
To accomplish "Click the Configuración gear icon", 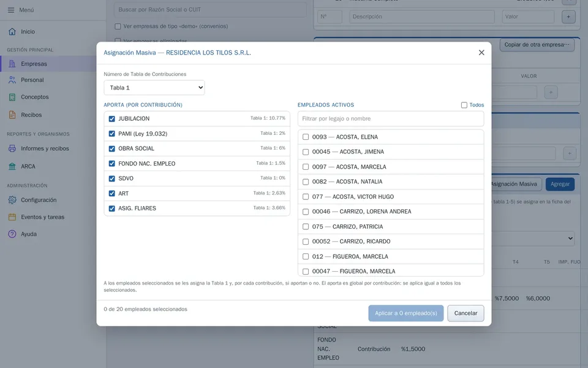I will click(12, 200).
